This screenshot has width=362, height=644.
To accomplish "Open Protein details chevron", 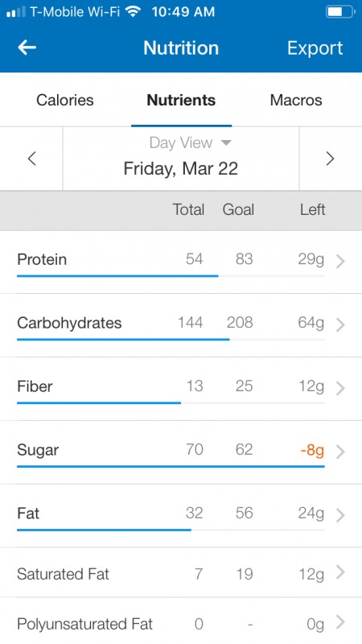I will [x=340, y=261].
